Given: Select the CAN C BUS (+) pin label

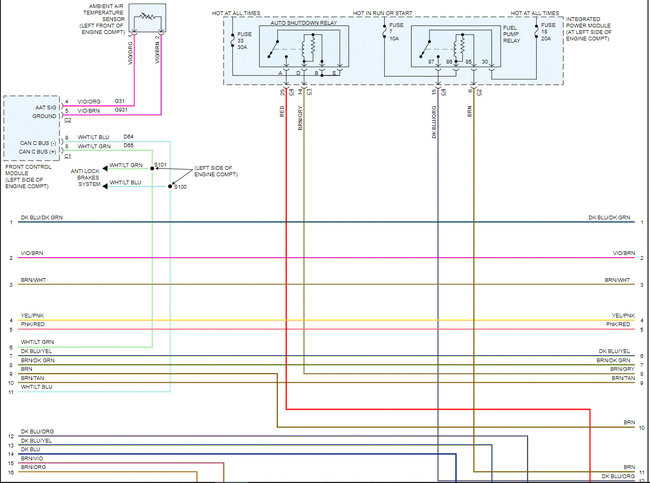Looking at the screenshot, I should pyautogui.click(x=38, y=152).
